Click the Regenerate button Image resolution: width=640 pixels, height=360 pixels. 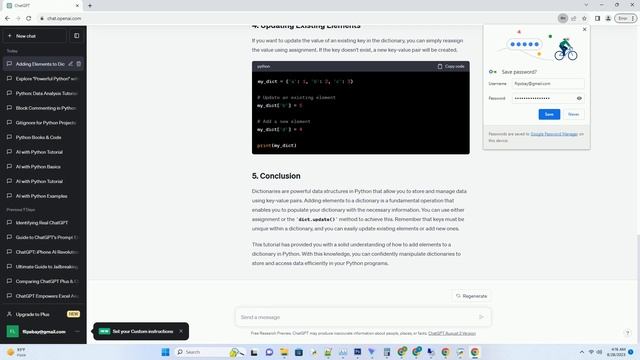tap(471, 296)
